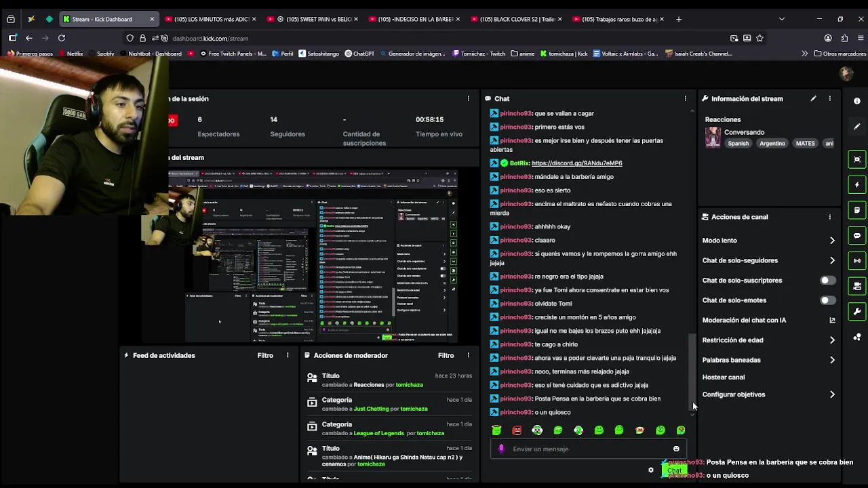
Task: Toggle the broadcast signal sidebar icon
Action: coord(857,261)
